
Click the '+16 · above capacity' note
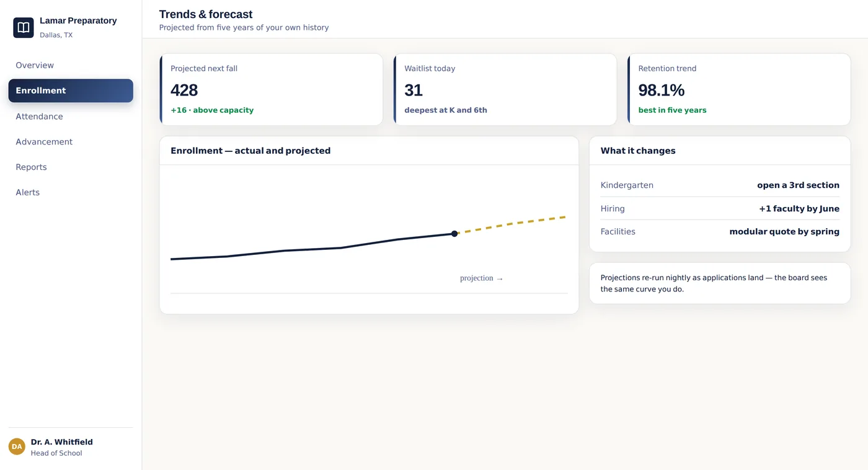[212, 110]
